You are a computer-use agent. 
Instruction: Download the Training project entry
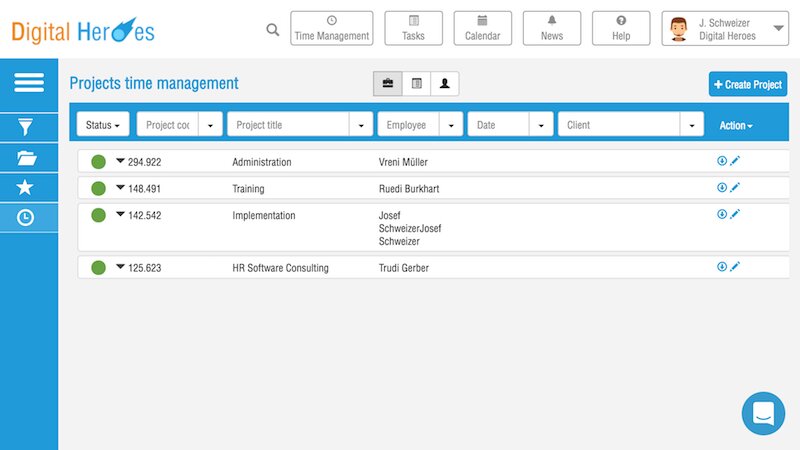pyautogui.click(x=722, y=187)
